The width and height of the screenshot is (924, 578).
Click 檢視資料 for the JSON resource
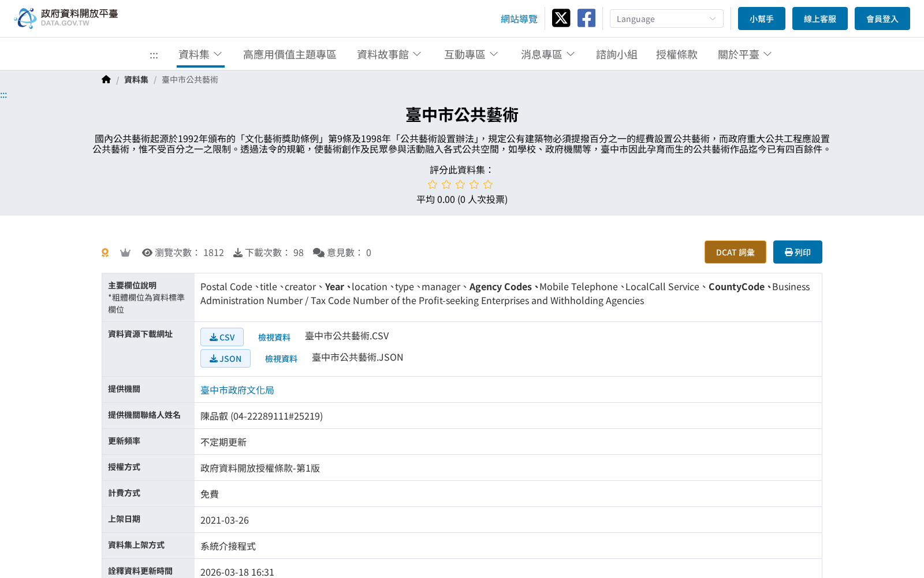[x=281, y=358]
